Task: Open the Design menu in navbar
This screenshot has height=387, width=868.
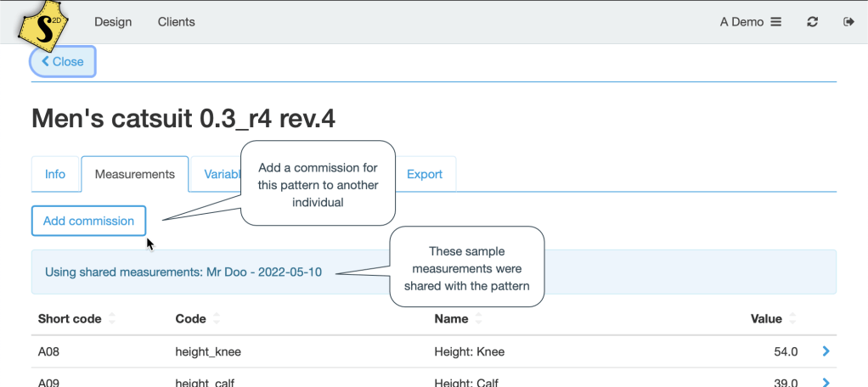Action: pyautogui.click(x=113, y=22)
